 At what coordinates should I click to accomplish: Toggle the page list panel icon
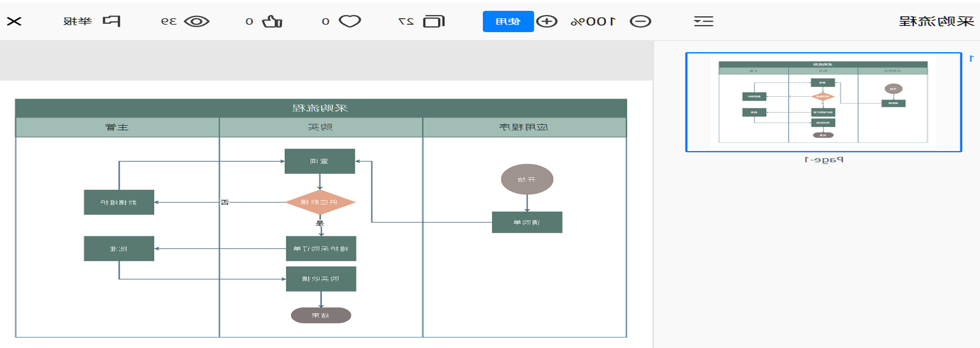tap(703, 21)
